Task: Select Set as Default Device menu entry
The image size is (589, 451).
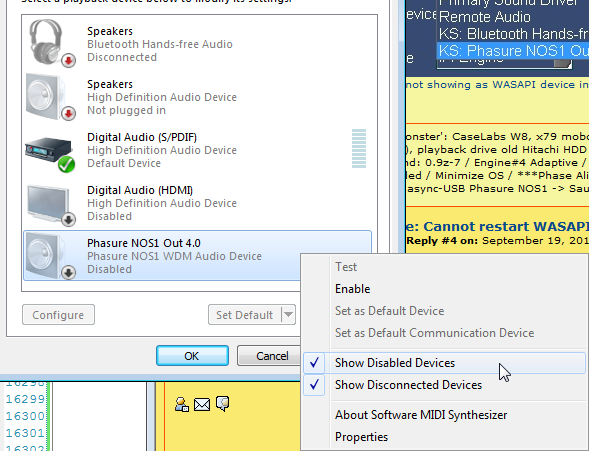Action: pos(390,311)
